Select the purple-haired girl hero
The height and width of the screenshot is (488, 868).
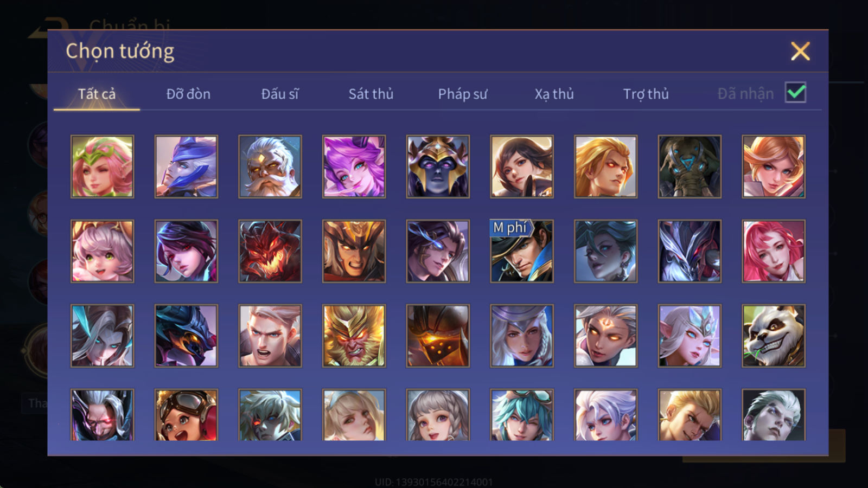pos(354,166)
